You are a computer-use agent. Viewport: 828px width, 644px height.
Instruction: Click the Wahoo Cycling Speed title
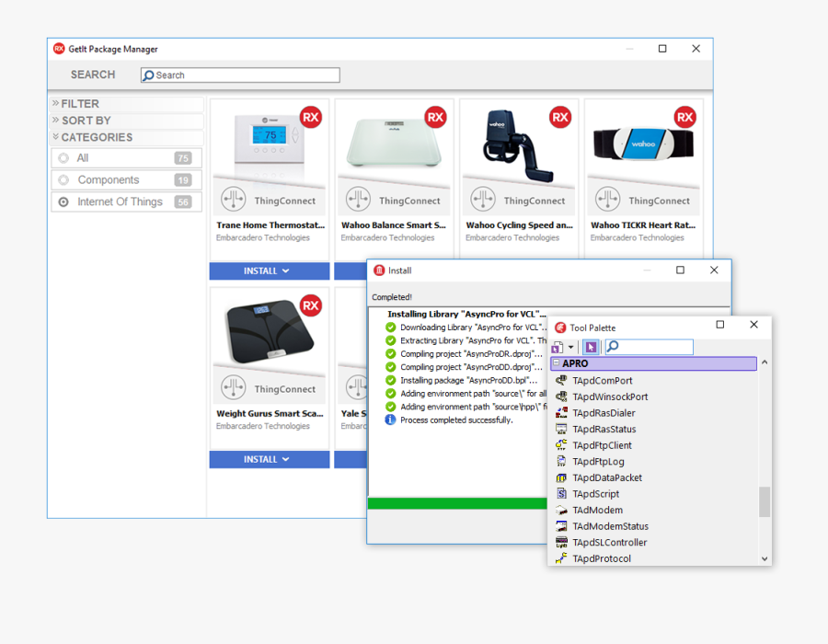click(x=519, y=224)
